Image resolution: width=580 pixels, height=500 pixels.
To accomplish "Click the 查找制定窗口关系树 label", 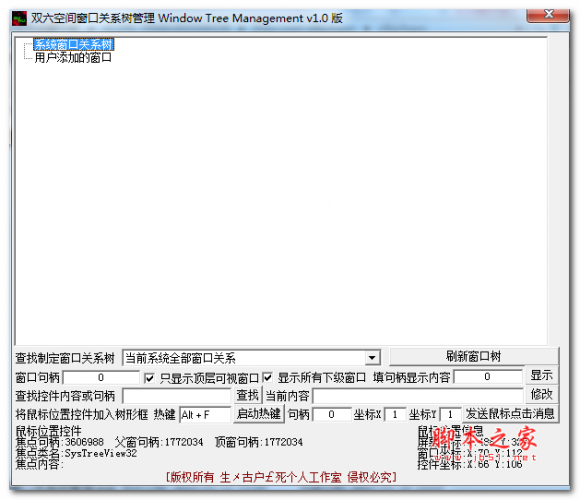I will (x=65, y=358).
